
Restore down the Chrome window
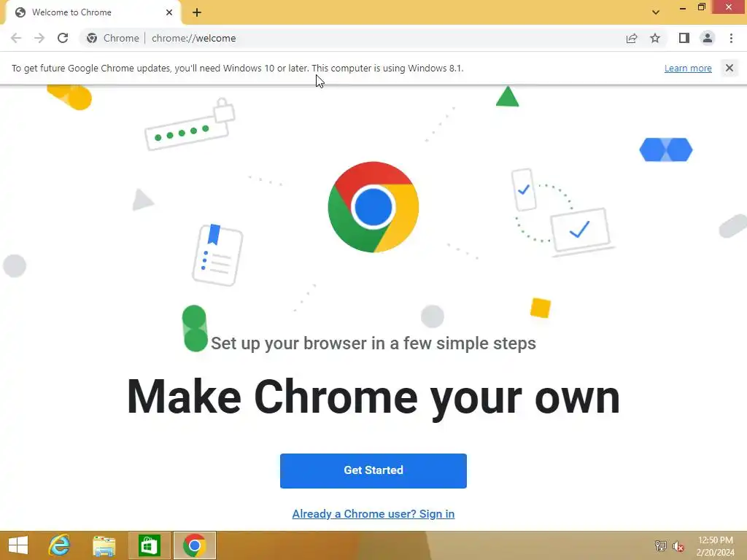(701, 7)
